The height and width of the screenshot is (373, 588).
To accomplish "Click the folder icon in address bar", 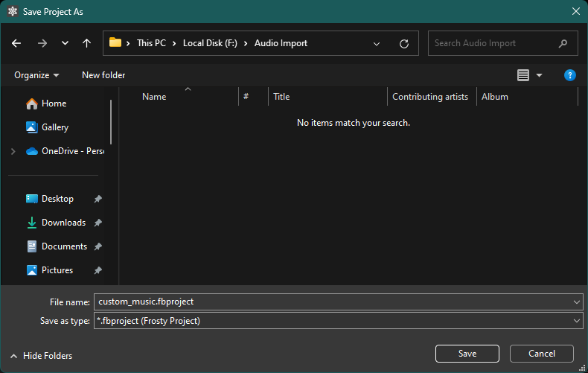I will click(x=115, y=42).
